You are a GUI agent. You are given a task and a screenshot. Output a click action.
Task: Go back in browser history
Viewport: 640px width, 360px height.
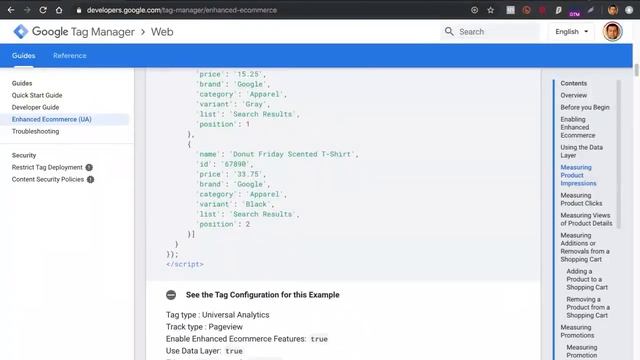(11, 10)
